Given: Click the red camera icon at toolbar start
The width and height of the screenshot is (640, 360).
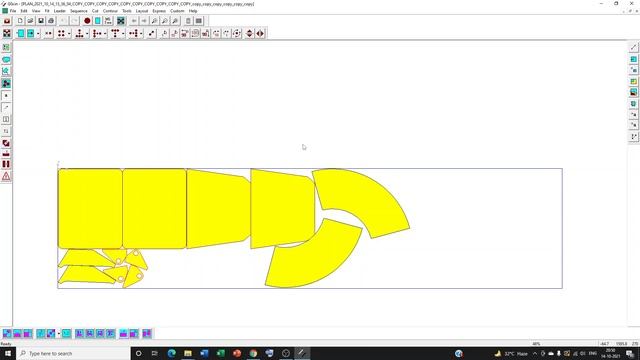Looking at the screenshot, I should tap(7, 21).
